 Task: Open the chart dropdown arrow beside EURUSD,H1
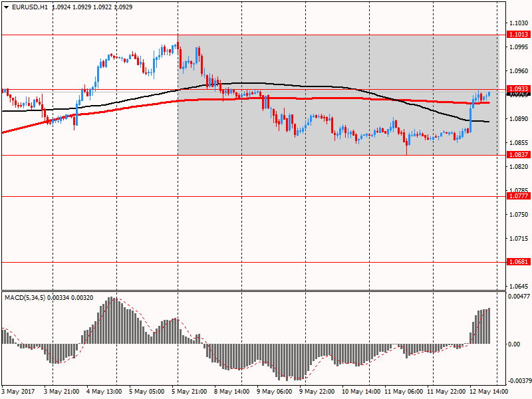pyautogui.click(x=7, y=7)
